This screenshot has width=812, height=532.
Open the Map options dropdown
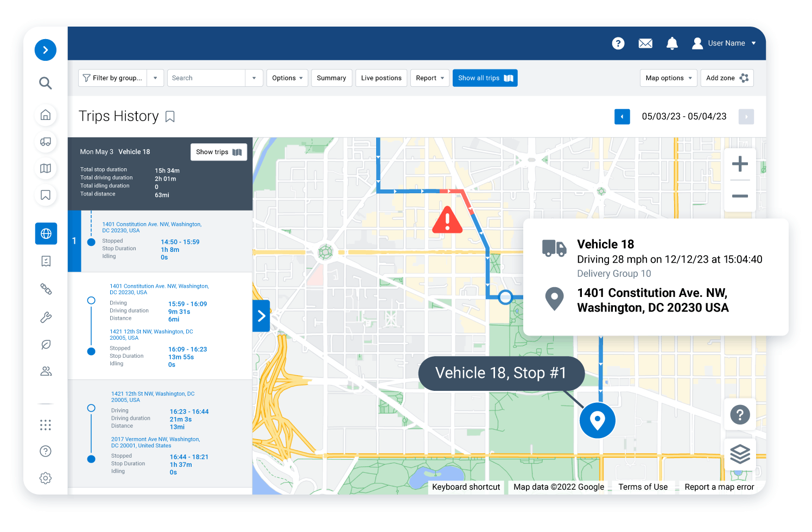(x=668, y=78)
